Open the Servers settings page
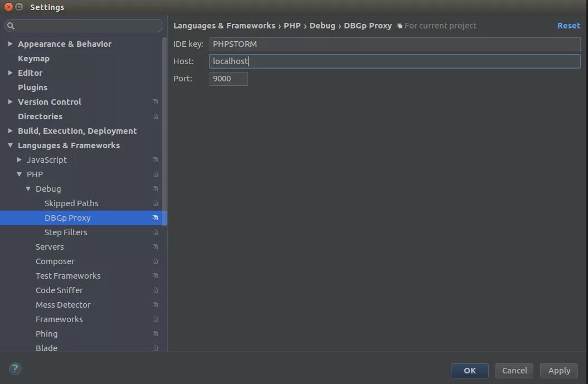 click(50, 247)
